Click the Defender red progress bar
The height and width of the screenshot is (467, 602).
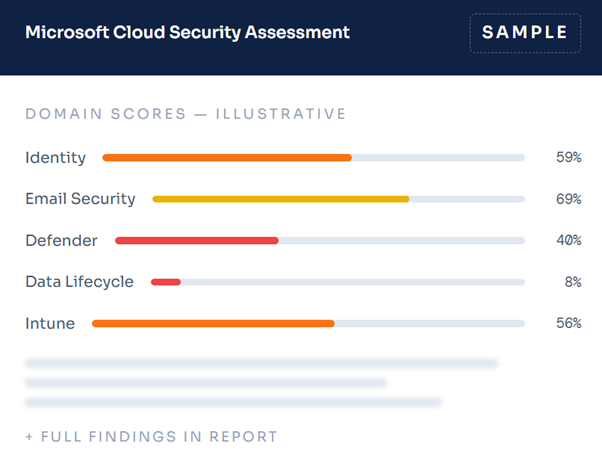[319, 240]
